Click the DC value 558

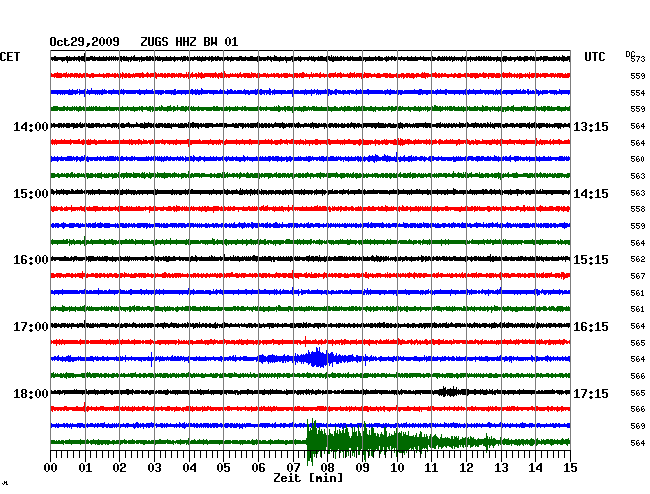click(638, 209)
